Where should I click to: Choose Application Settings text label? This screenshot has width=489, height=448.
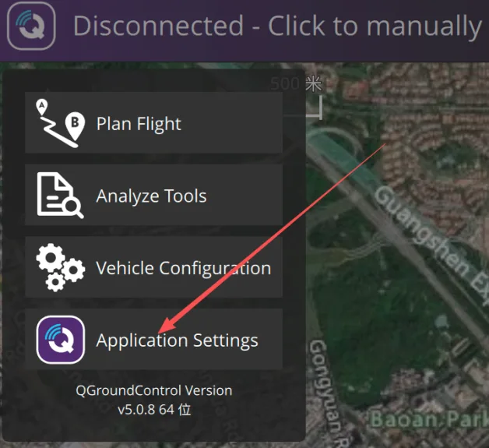click(x=177, y=340)
